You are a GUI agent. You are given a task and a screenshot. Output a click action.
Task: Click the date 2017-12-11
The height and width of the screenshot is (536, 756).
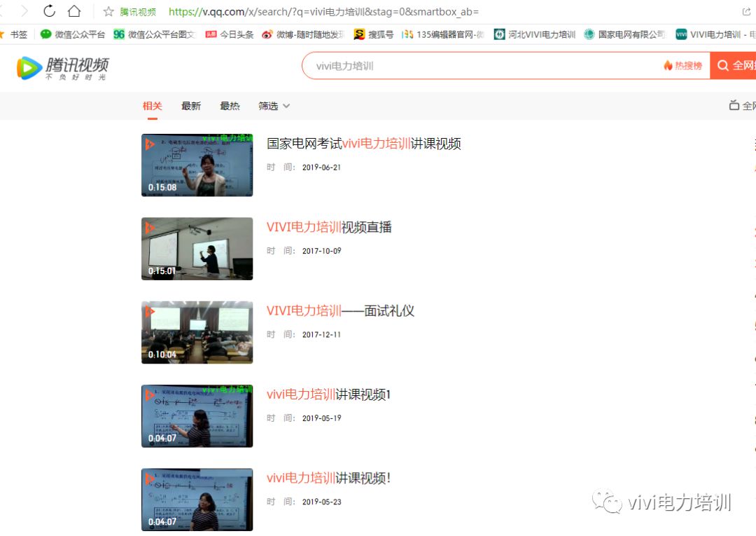tap(321, 334)
